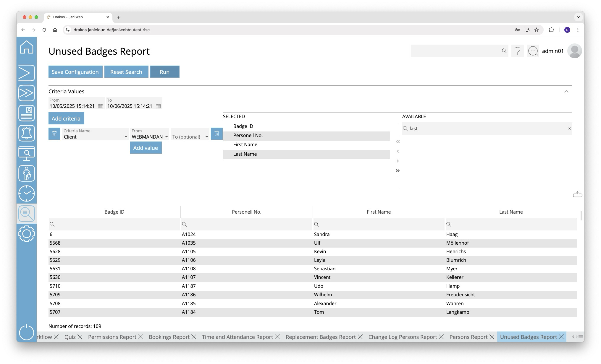The width and height of the screenshot is (601, 364).
Task: Open the help question mark icon
Action: (518, 51)
